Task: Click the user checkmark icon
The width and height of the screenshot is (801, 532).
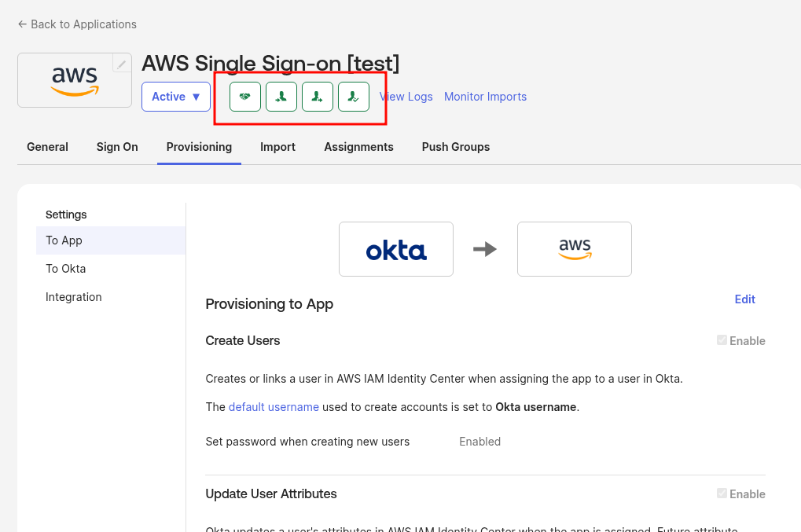Action: (x=354, y=97)
